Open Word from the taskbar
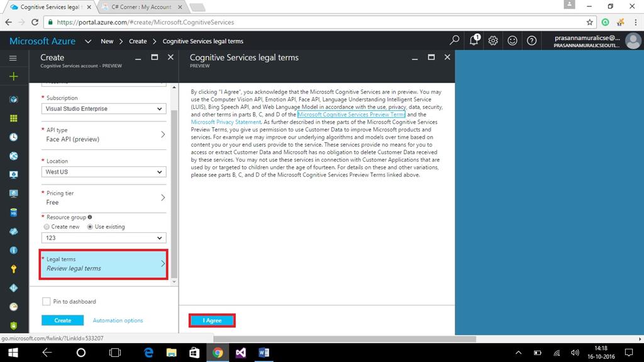The image size is (644, 362). pos(264,353)
